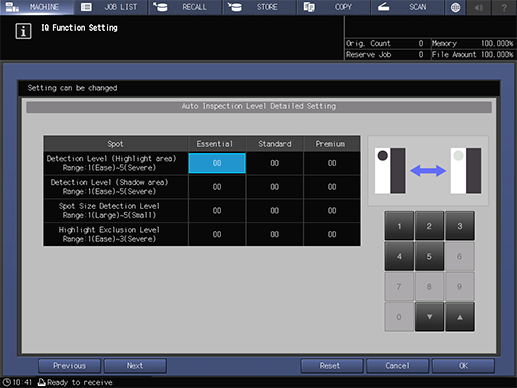Image resolution: width=517 pixels, height=388 pixels.
Task: Click the info icon beside IQ Function Setting
Action: coord(23,31)
